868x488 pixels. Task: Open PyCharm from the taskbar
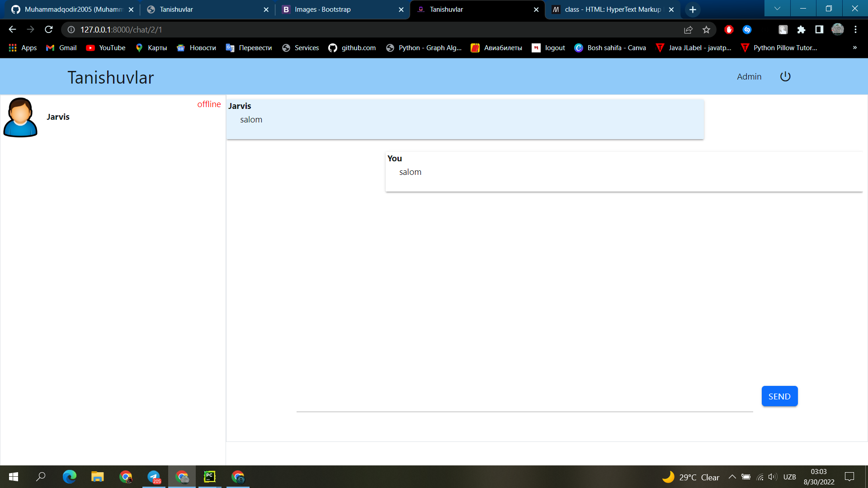click(210, 477)
